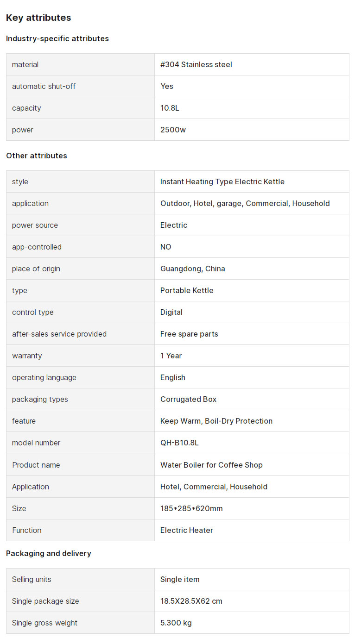Image resolution: width=361 pixels, height=644 pixels.
Task: Click the Other attributes section heading
Action: click(37, 156)
